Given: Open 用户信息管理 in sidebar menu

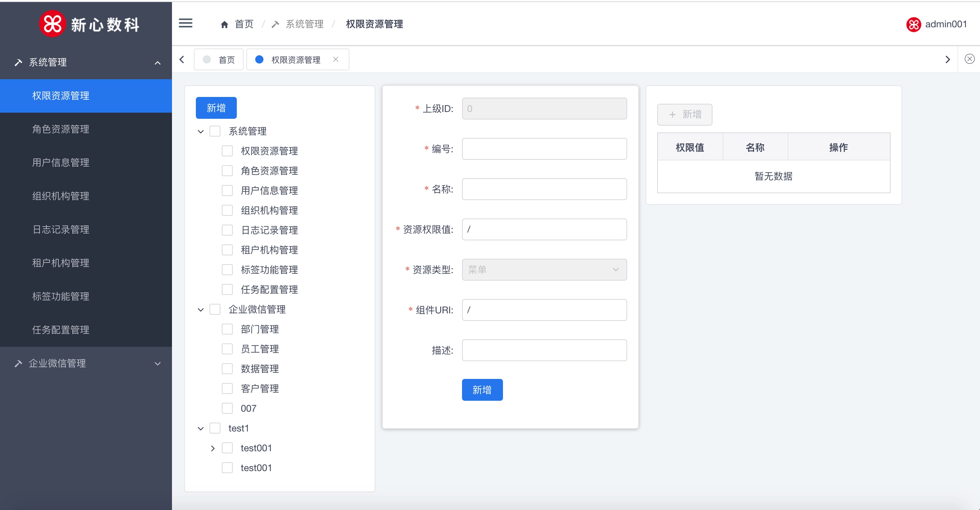Looking at the screenshot, I should [61, 162].
